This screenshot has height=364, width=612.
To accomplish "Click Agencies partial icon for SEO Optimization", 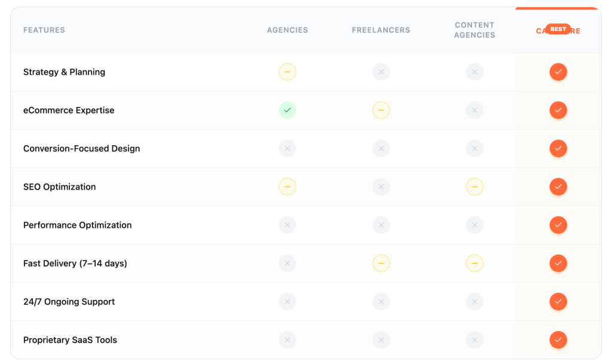I will pyautogui.click(x=287, y=187).
